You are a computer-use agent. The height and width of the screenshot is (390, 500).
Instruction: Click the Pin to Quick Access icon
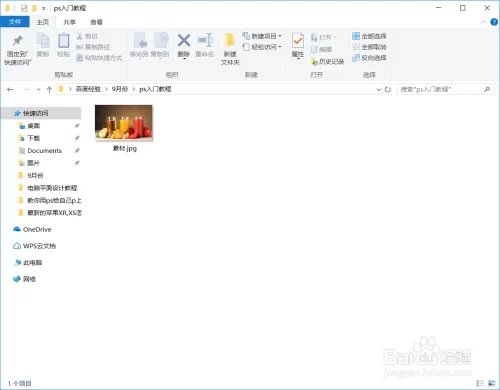coord(17,41)
